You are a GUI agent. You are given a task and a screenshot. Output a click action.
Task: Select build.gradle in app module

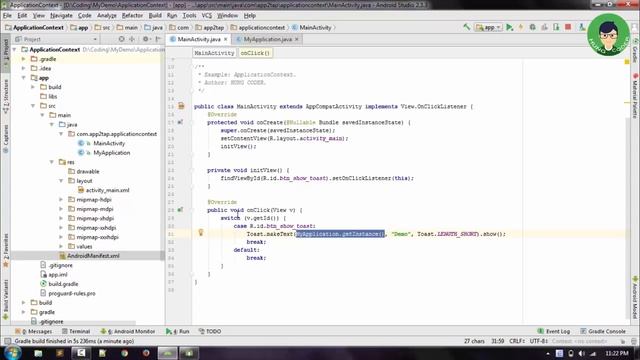[63, 284]
